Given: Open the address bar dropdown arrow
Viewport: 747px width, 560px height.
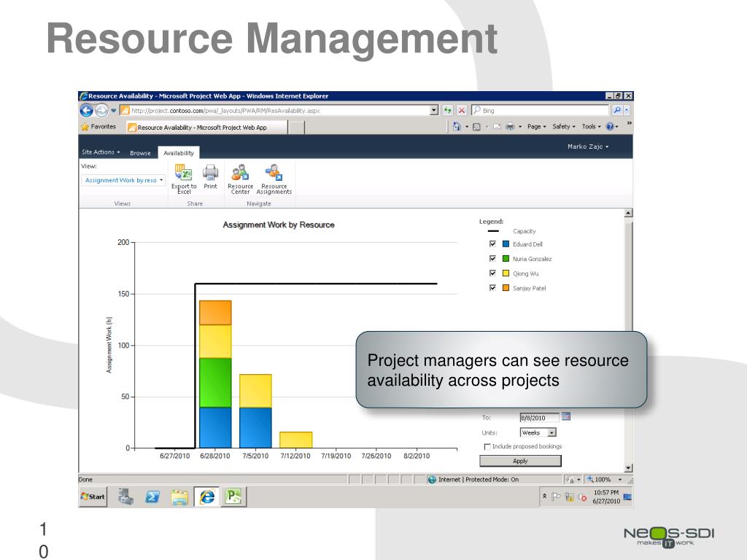Looking at the screenshot, I should 434,111.
